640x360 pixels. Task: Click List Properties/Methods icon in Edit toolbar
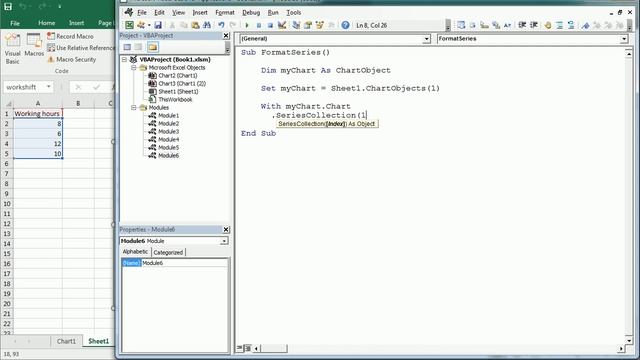tap(461, 25)
